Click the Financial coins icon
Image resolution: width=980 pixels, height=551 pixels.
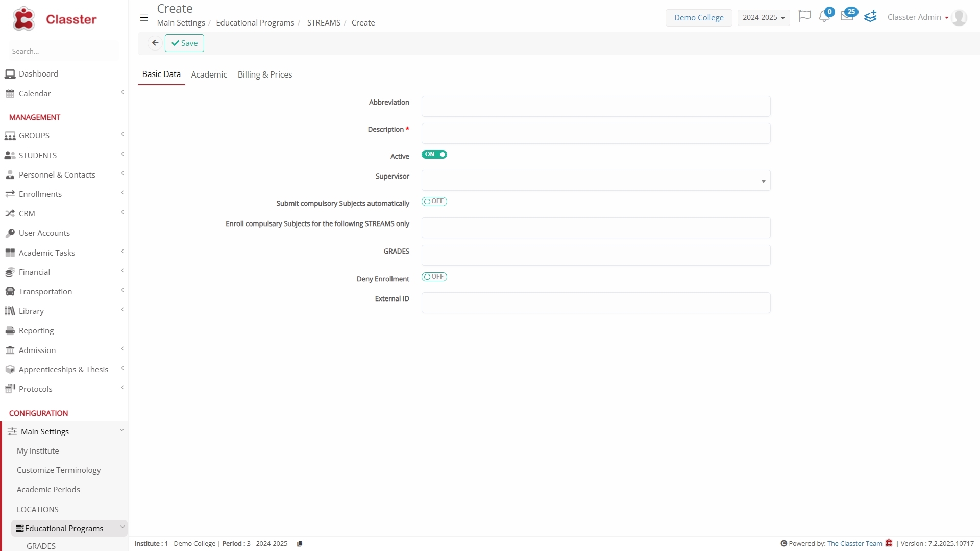(x=10, y=272)
